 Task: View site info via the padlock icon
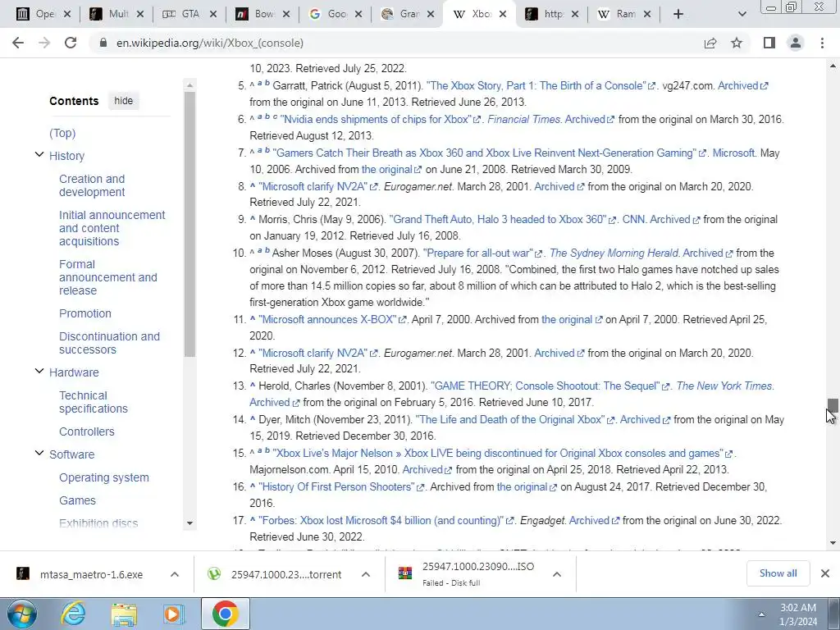tap(103, 43)
